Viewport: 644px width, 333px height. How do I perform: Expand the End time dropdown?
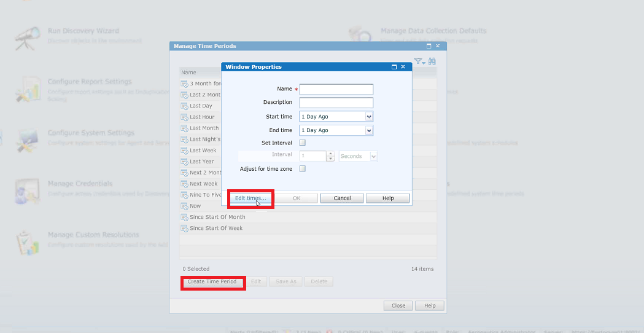369,130
